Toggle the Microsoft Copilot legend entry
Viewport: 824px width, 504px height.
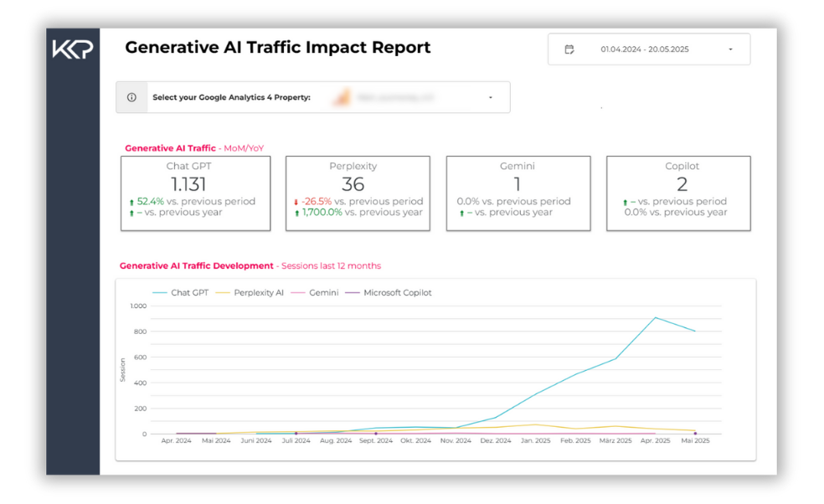pyautogui.click(x=389, y=293)
